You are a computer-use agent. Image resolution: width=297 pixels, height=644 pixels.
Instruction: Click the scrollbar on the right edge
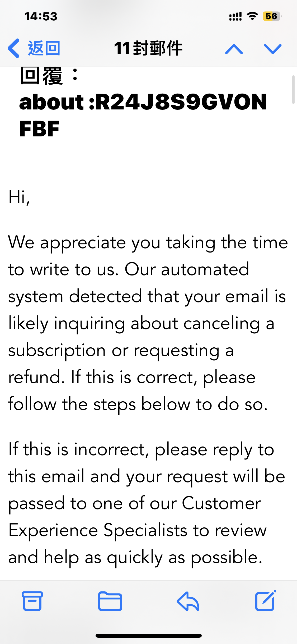pyautogui.click(x=293, y=90)
